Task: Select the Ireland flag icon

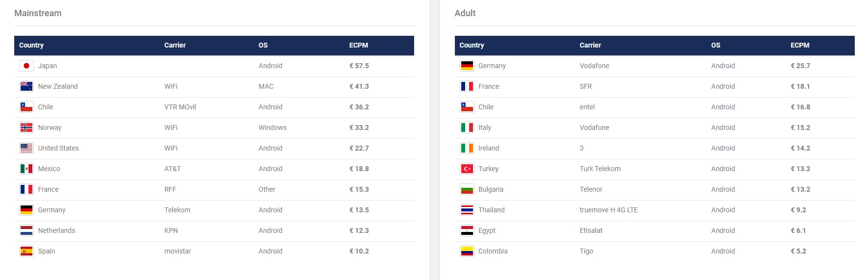Action: pyautogui.click(x=467, y=148)
